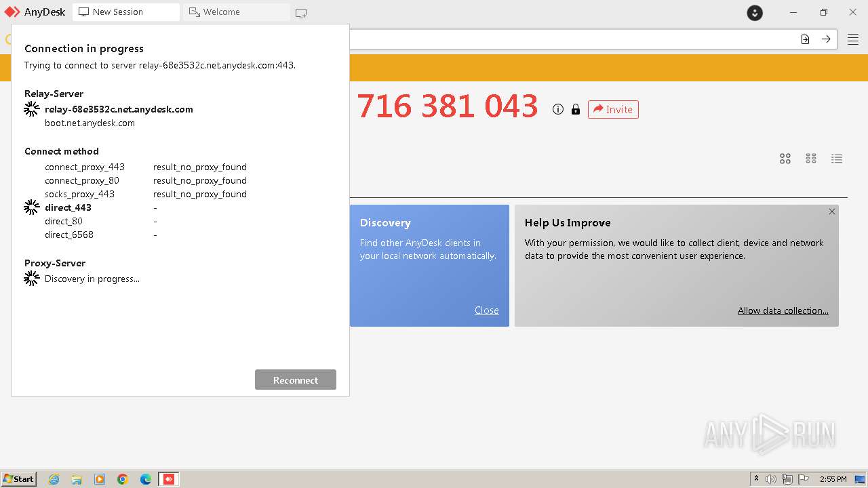
Task: Open File Explorer from taskbar
Action: tap(77, 479)
